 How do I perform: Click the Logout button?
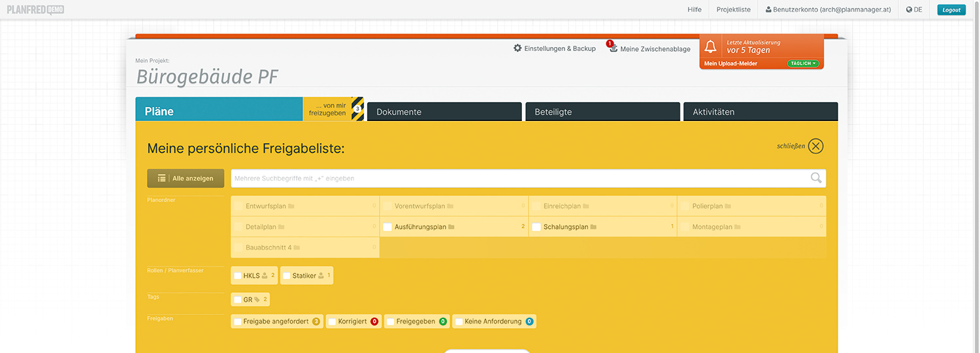coord(951,10)
